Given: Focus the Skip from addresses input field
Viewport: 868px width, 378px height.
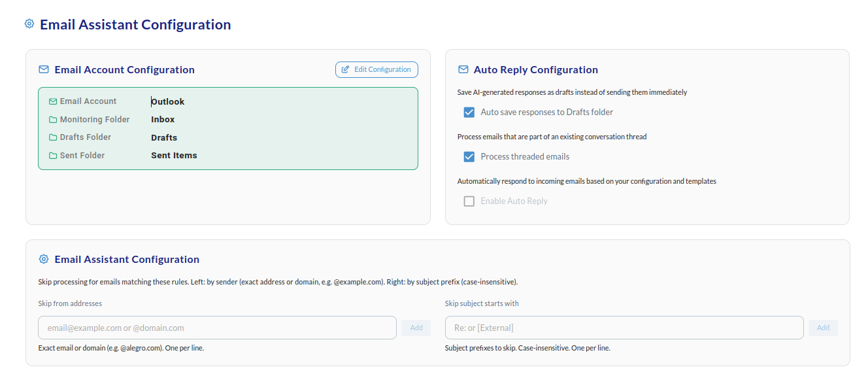Looking at the screenshot, I should pyautogui.click(x=217, y=328).
